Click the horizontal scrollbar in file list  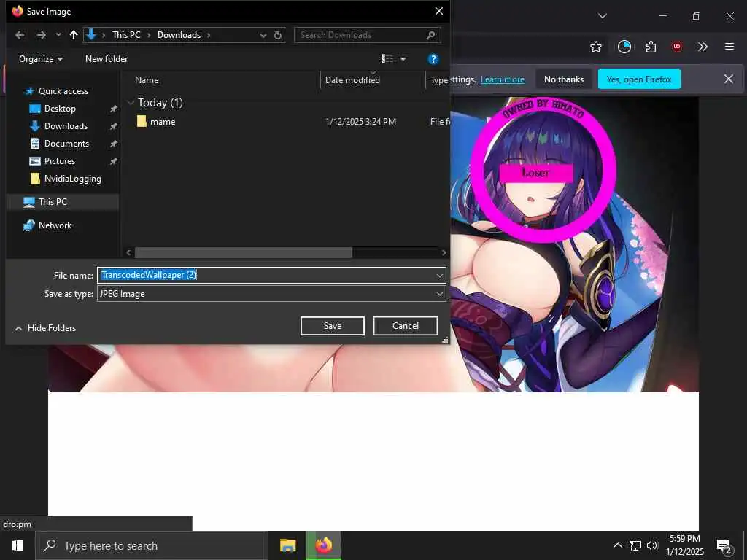pos(244,252)
